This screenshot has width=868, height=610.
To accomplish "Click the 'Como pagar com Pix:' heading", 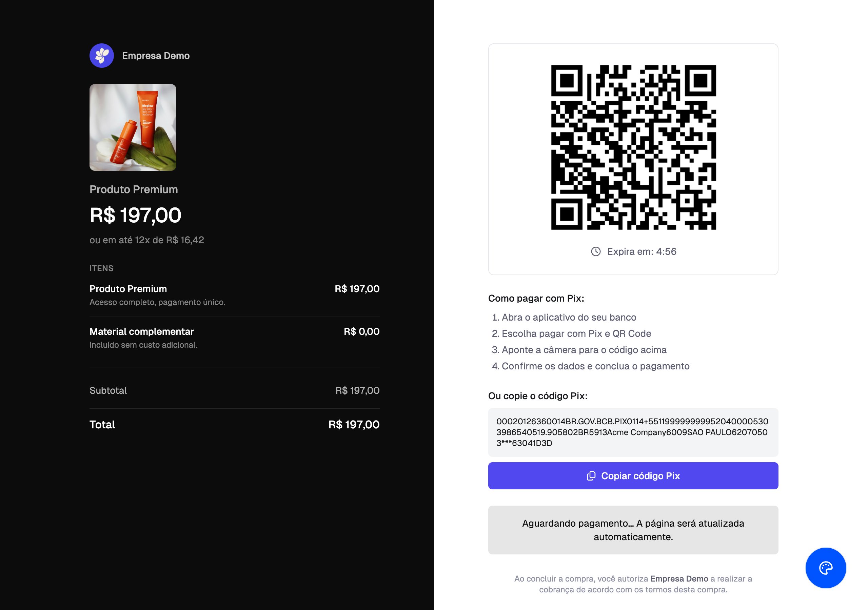I will (x=536, y=299).
